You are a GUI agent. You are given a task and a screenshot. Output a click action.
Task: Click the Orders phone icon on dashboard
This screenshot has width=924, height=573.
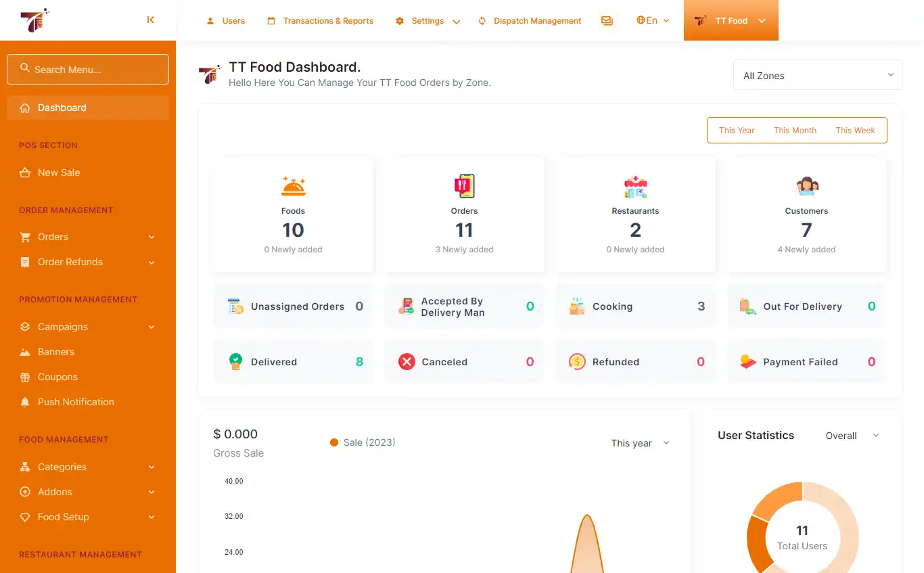pos(464,187)
